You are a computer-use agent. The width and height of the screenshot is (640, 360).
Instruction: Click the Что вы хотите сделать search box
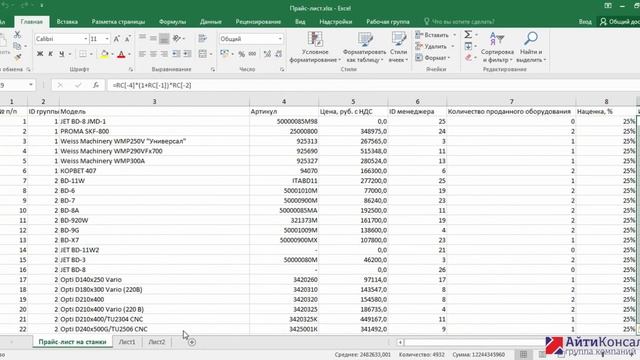459,22
